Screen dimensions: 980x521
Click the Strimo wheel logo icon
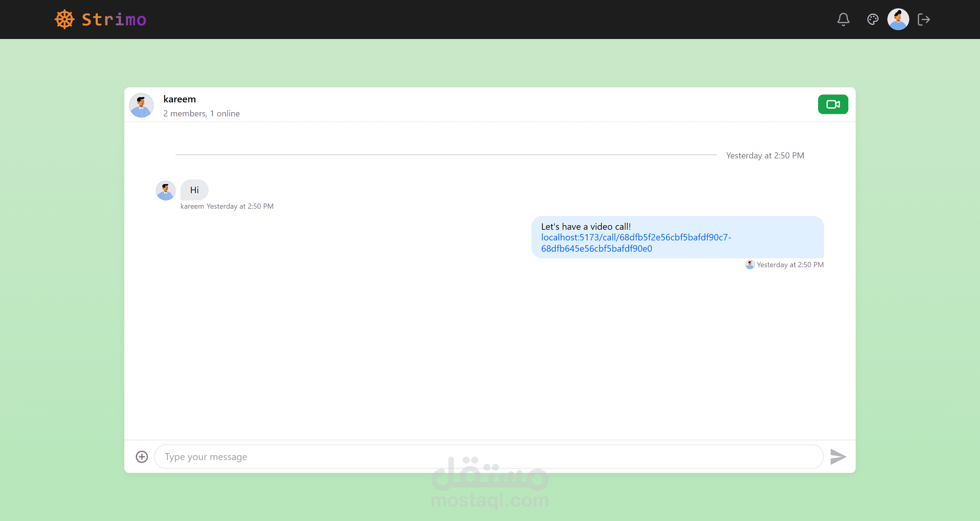64,19
